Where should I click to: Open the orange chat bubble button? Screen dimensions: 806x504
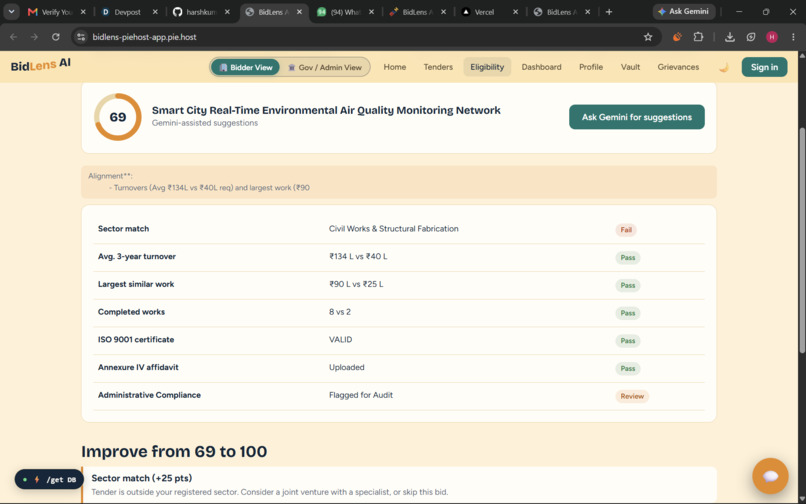click(x=770, y=476)
